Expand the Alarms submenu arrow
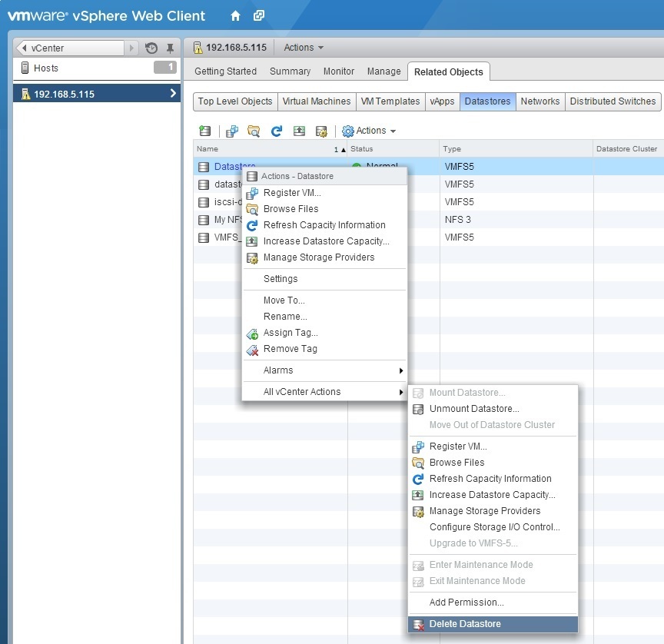Image resolution: width=664 pixels, height=644 pixels. (x=400, y=370)
